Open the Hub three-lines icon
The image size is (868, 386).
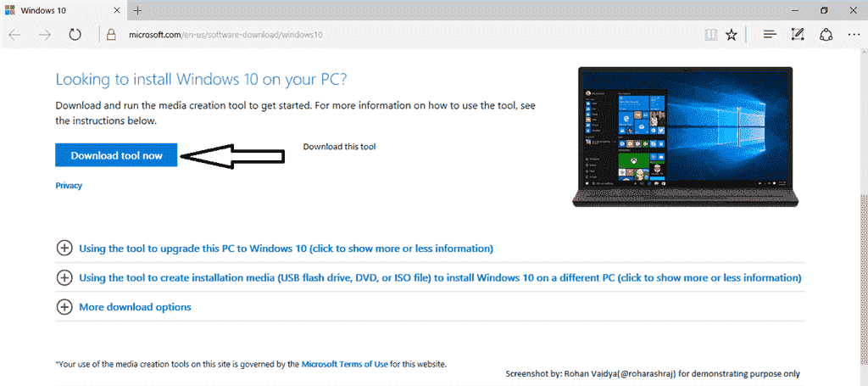pyautogui.click(x=770, y=35)
